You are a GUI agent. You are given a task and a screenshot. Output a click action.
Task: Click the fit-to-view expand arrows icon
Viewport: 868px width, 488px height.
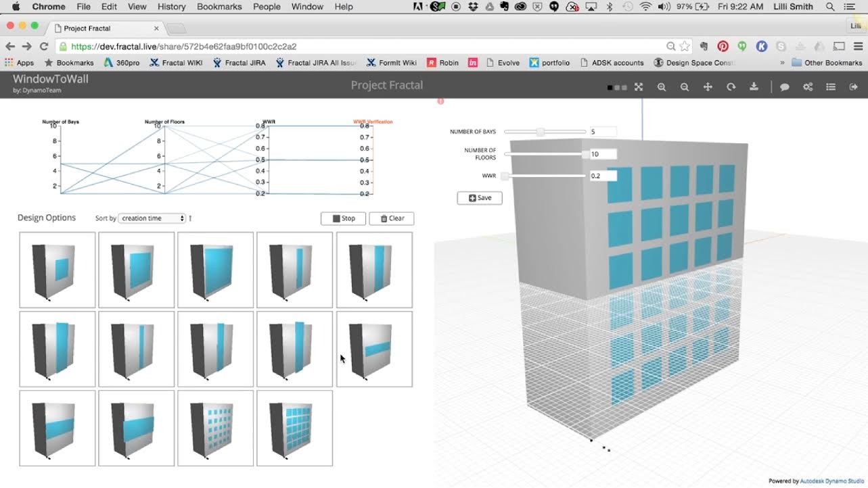[638, 87]
